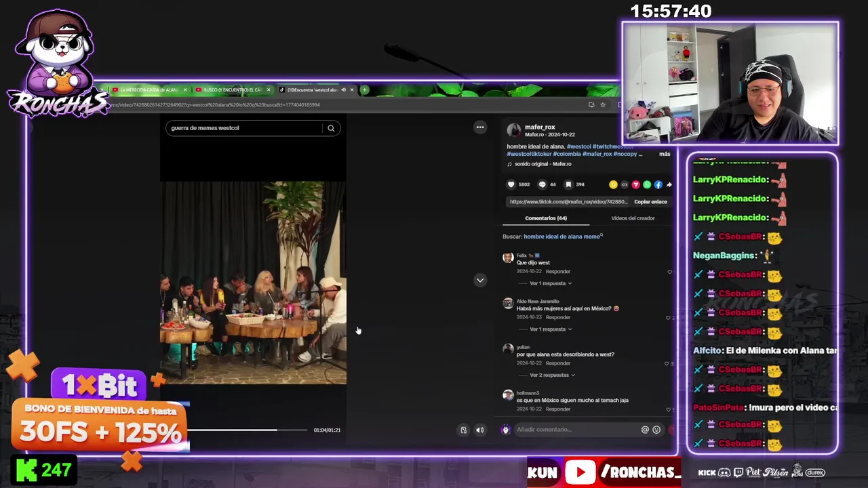Image resolution: width=868 pixels, height=488 pixels.
Task: Open mafer_rox profile avatar
Action: click(x=514, y=130)
